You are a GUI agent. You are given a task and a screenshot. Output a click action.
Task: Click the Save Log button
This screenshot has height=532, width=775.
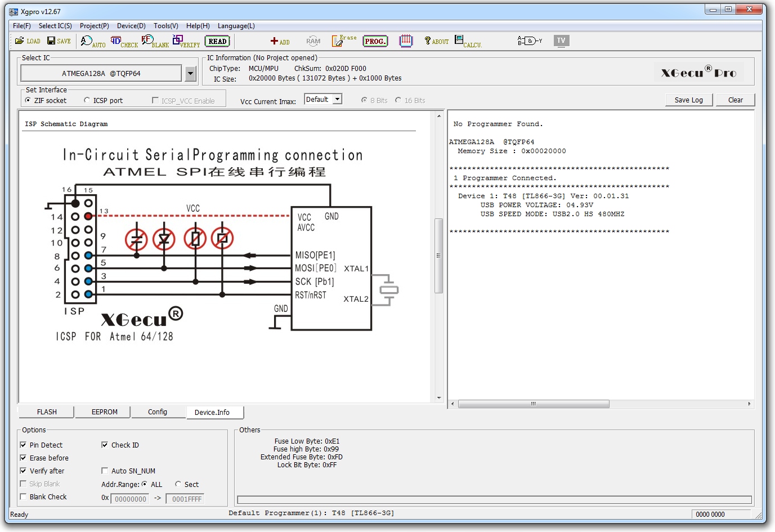tap(688, 100)
